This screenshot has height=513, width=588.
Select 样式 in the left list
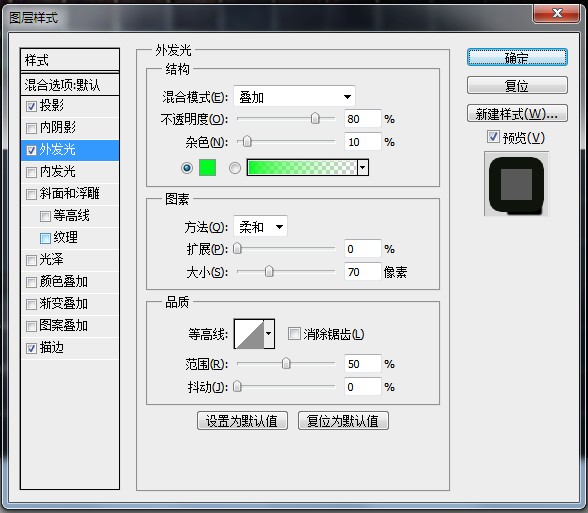click(x=70, y=60)
